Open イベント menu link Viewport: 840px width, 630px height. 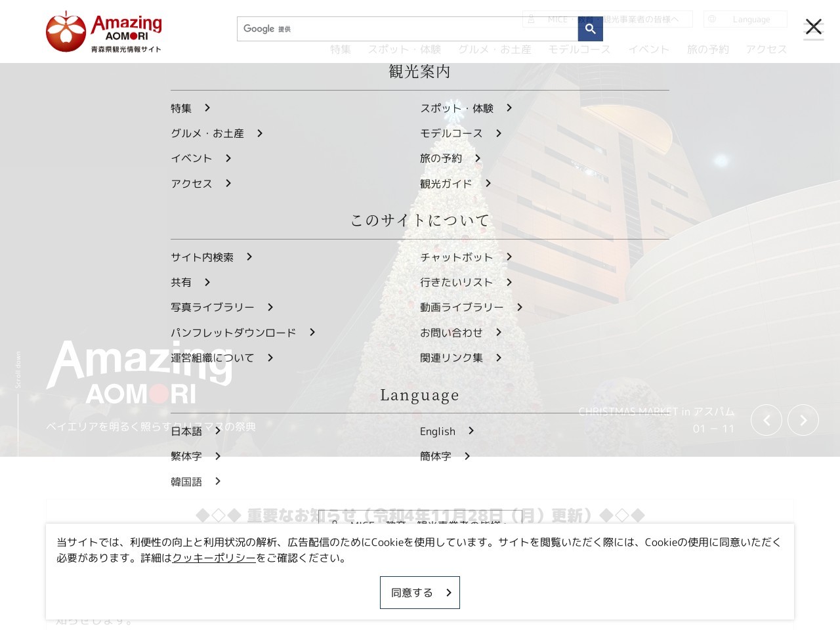[x=201, y=158]
